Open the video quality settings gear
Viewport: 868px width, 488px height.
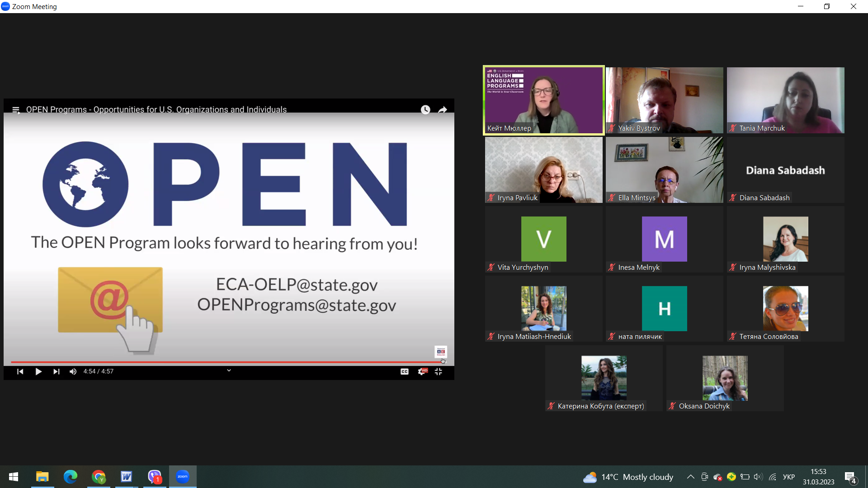(x=422, y=371)
